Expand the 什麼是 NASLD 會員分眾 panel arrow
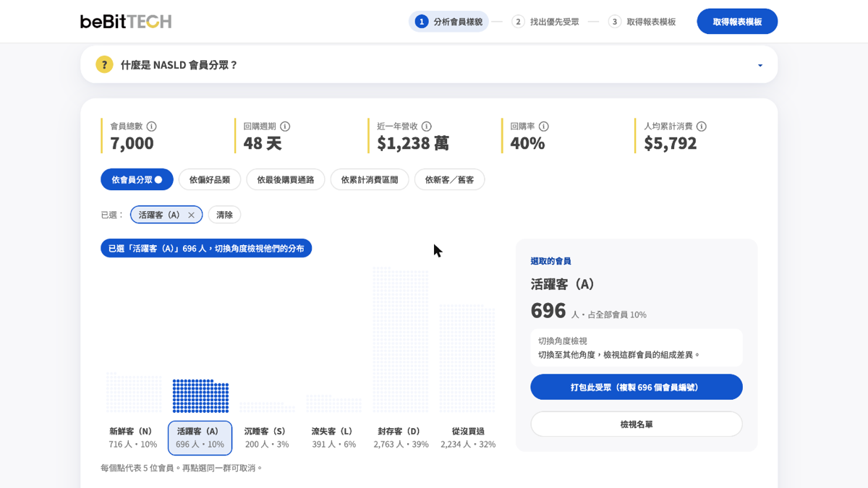868x488 pixels. click(759, 65)
